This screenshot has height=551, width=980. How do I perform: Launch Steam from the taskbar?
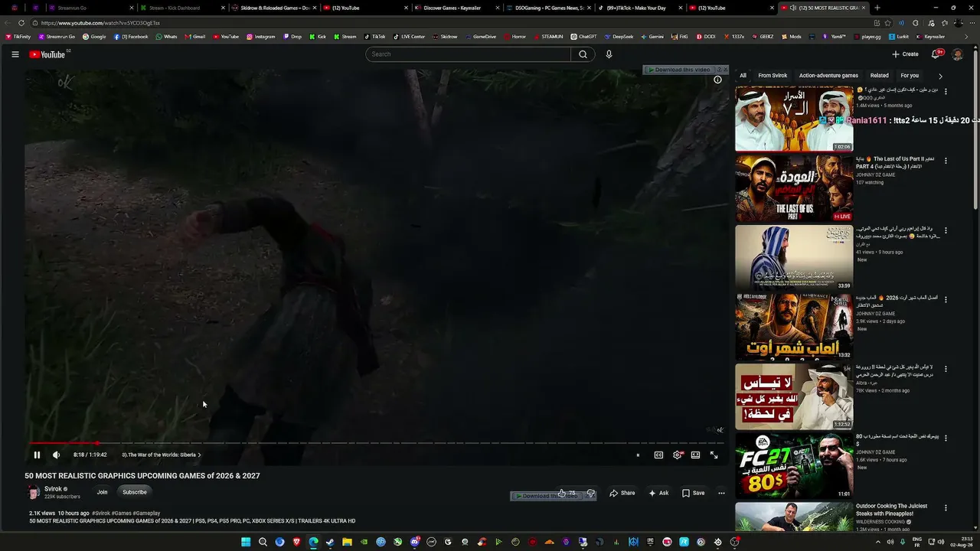330,542
